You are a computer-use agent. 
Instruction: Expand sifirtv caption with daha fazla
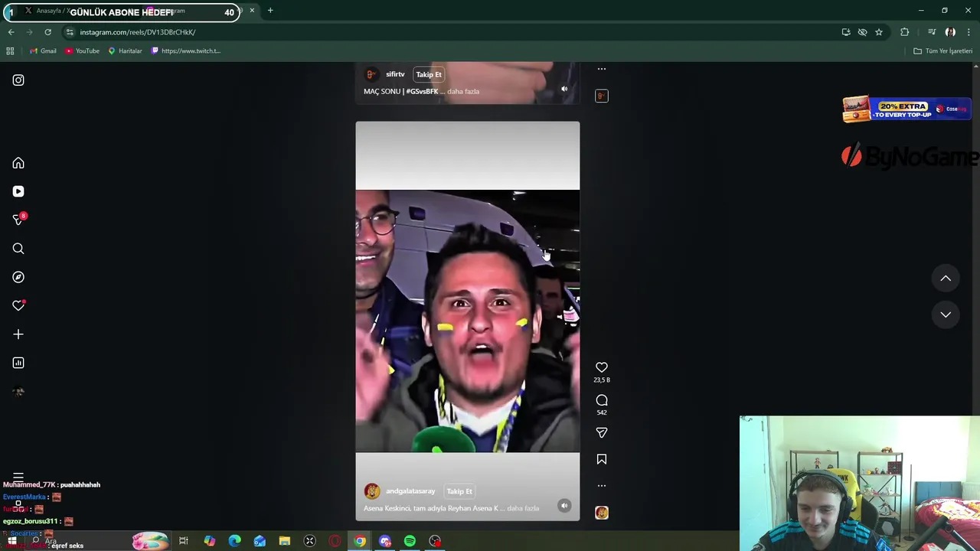[463, 91]
